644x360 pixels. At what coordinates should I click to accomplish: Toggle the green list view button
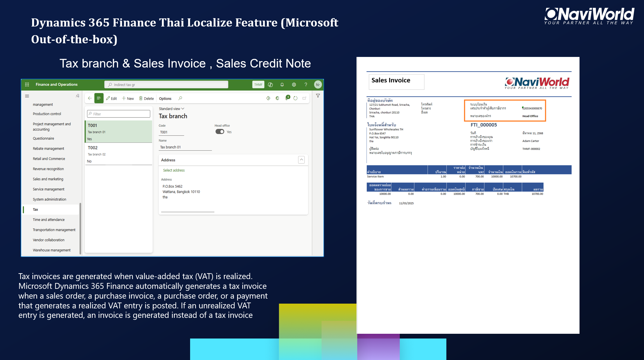click(99, 98)
